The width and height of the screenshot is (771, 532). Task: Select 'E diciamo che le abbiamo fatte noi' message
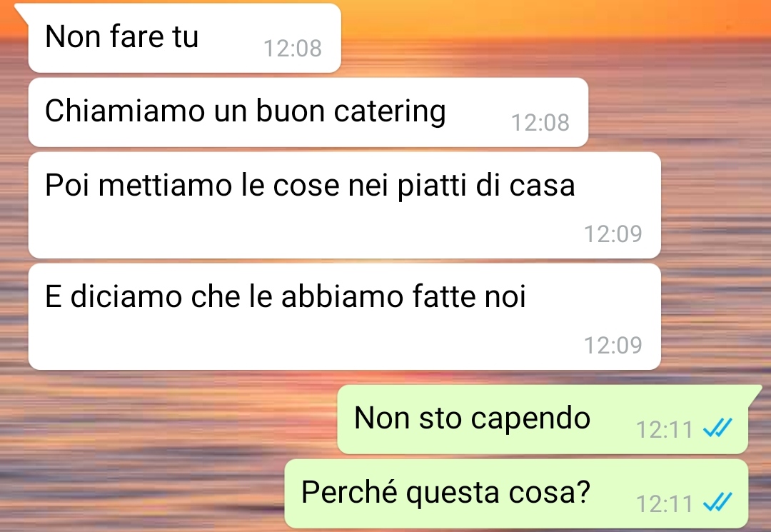344,316
